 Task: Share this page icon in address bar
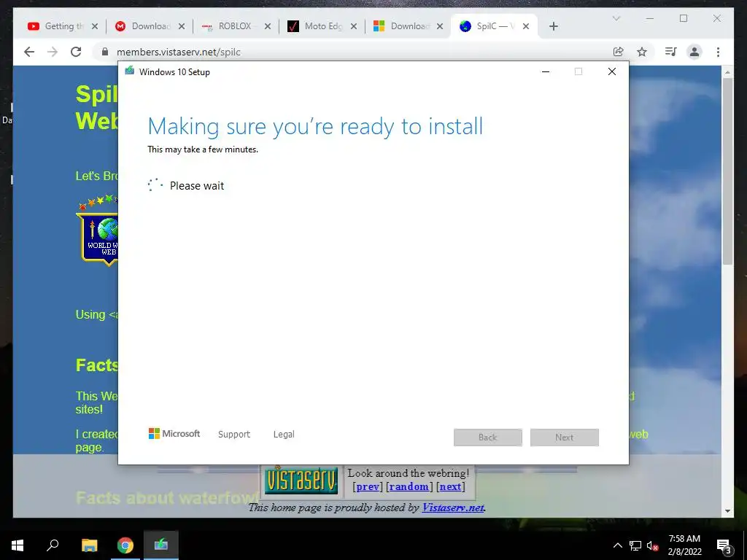(619, 52)
